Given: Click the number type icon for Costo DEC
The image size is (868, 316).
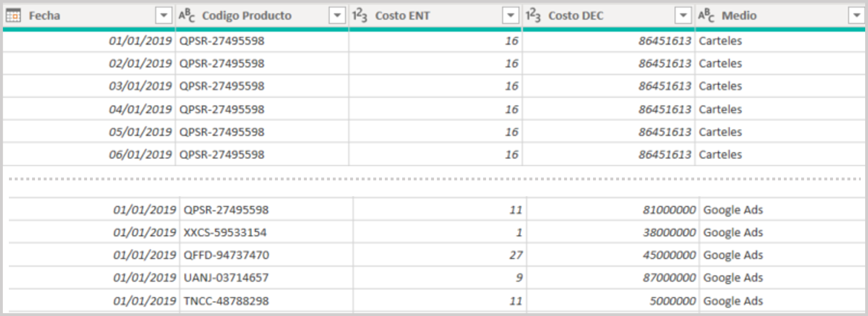Looking at the screenshot, I should coord(533,15).
